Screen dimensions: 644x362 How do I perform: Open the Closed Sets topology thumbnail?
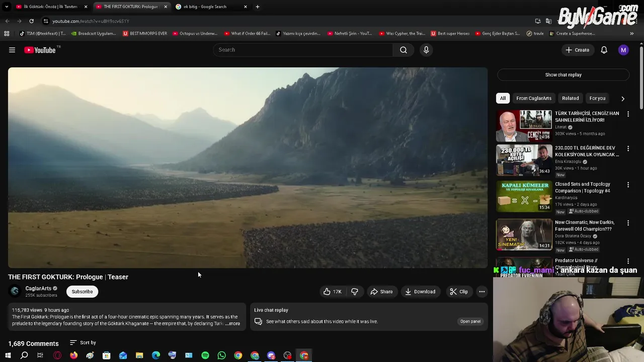(x=524, y=197)
